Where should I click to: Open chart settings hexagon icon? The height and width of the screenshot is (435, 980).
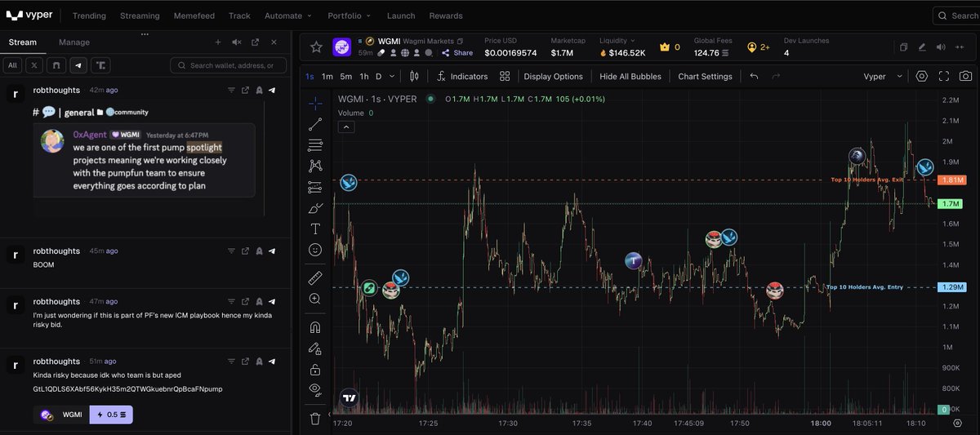click(922, 76)
